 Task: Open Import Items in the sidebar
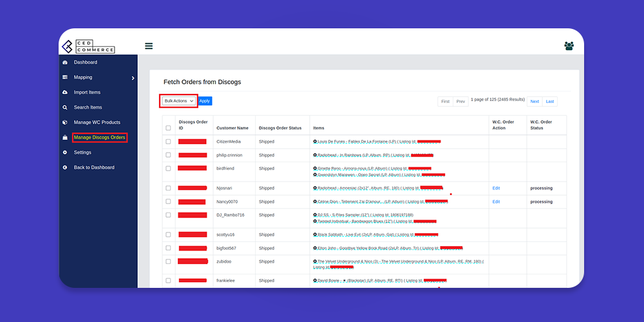pos(87,92)
